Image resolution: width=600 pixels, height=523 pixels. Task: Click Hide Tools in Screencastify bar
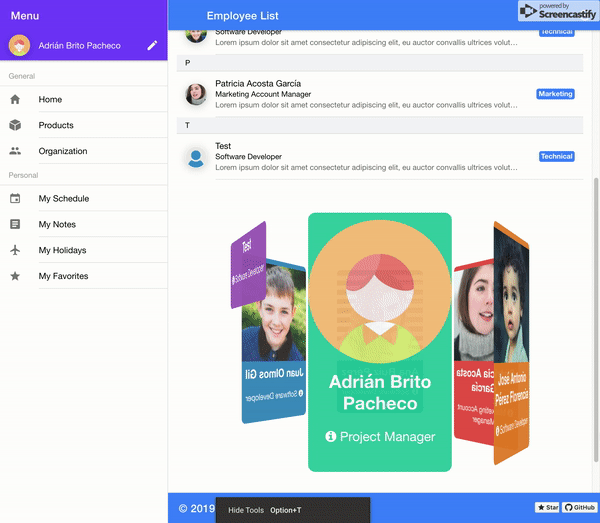click(246, 510)
